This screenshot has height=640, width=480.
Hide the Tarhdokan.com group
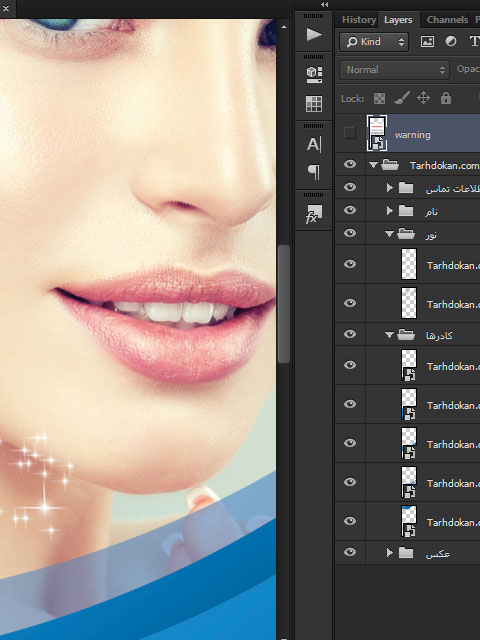(350, 164)
